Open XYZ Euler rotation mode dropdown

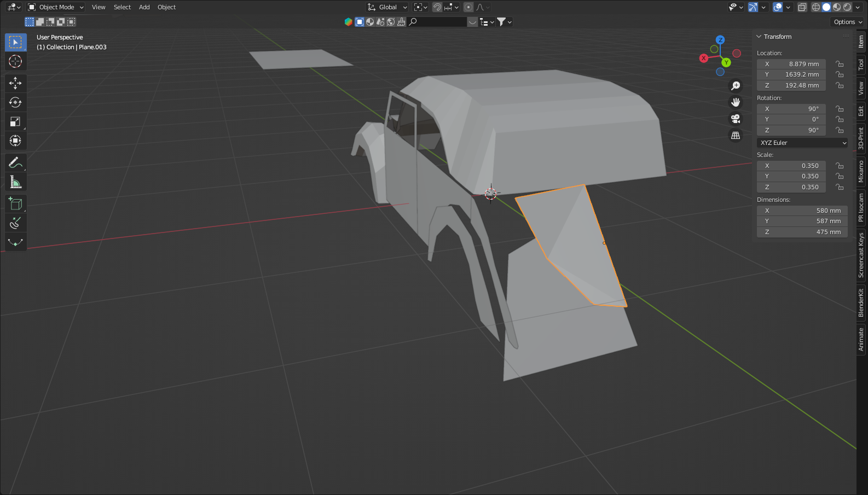[x=802, y=143]
